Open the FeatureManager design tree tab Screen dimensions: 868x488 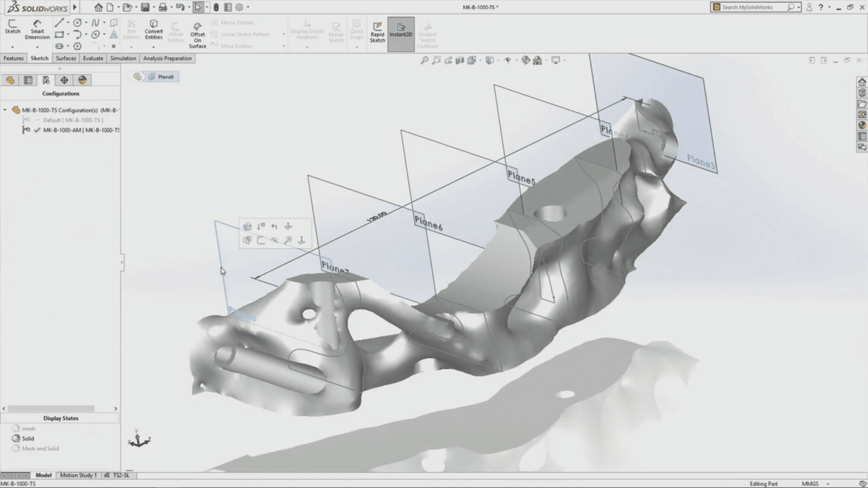[x=10, y=80]
